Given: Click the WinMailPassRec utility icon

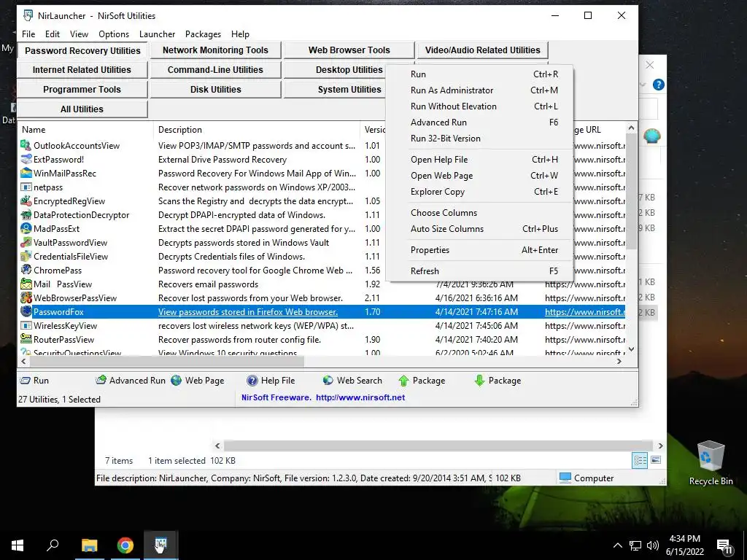Looking at the screenshot, I should [x=26, y=173].
